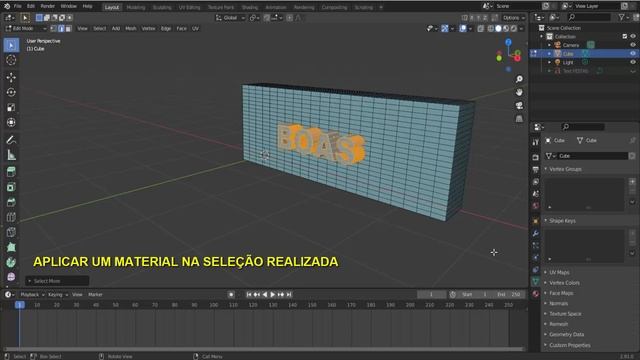Image resolution: width=640 pixels, height=360 pixels.
Task: Select the Poly Build tool
Action: pyautogui.click(x=11, y=247)
